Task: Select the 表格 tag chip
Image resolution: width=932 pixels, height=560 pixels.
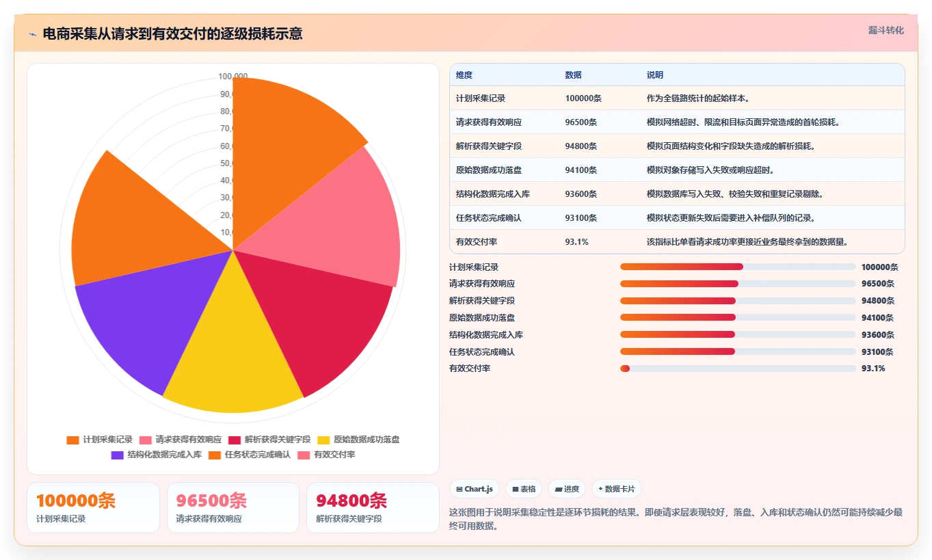Action: click(524, 489)
